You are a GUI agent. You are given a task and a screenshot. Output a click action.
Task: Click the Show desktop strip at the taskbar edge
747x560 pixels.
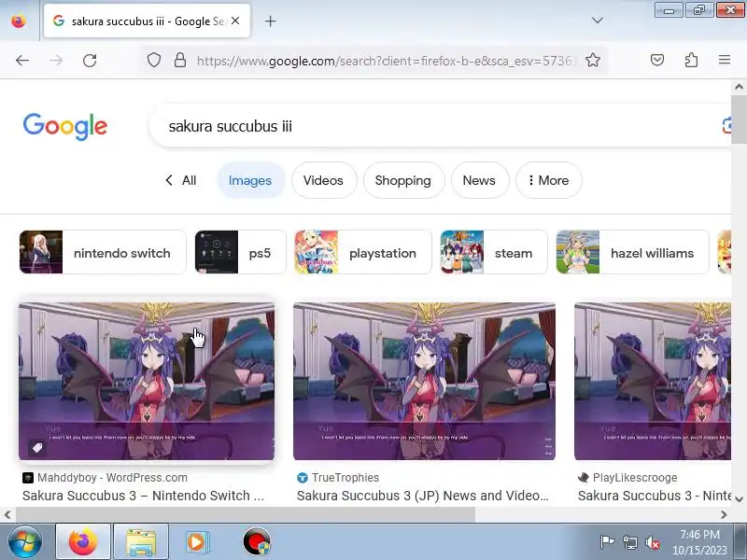point(741,541)
